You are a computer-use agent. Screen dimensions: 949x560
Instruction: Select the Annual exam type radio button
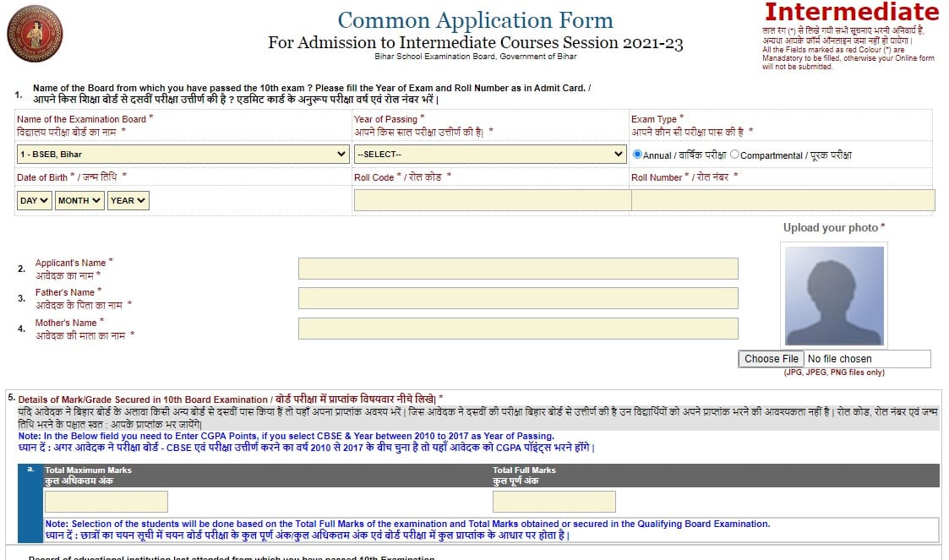(638, 155)
